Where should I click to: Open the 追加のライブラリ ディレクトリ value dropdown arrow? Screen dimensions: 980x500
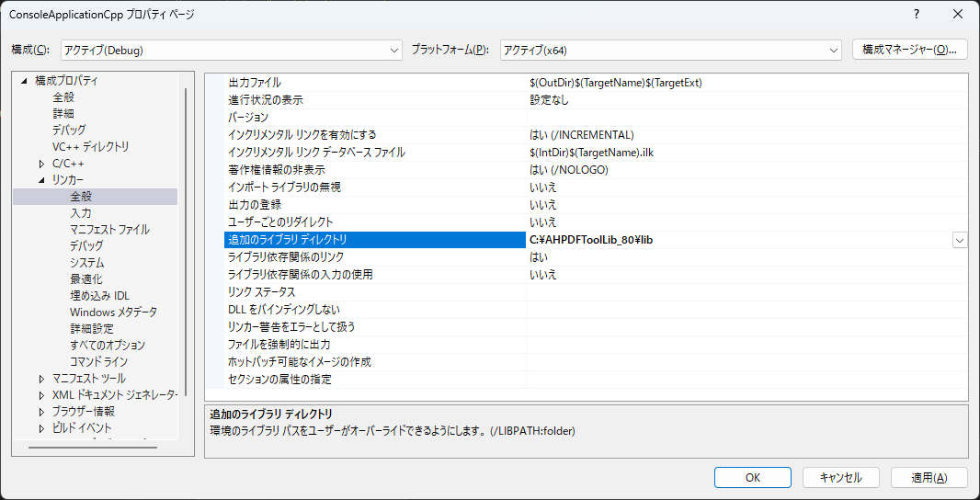click(960, 240)
